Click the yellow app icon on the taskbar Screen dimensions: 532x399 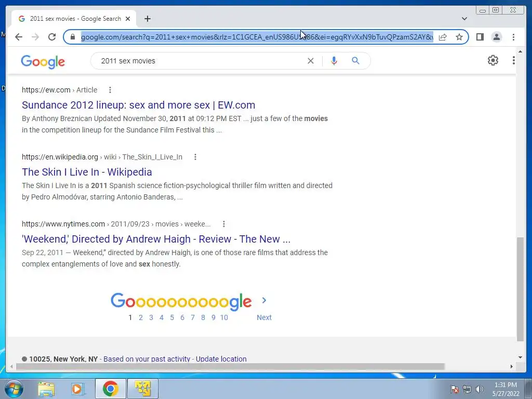142,389
